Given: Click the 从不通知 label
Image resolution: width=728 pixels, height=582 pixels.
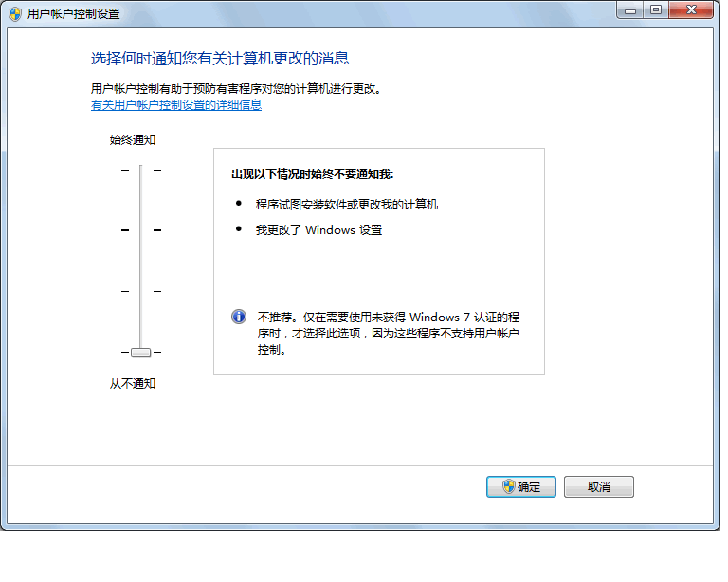Looking at the screenshot, I should (x=133, y=383).
